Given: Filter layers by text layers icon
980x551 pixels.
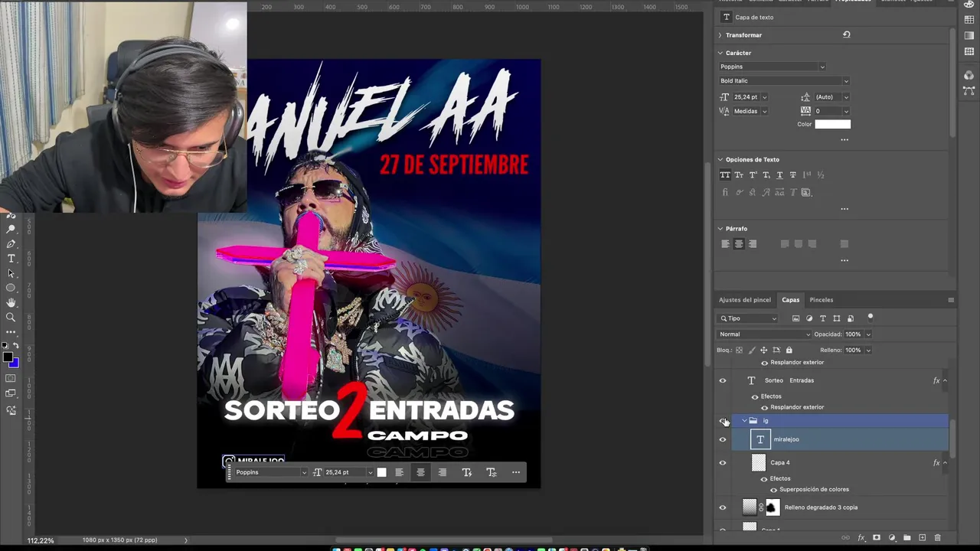Looking at the screenshot, I should [823, 318].
